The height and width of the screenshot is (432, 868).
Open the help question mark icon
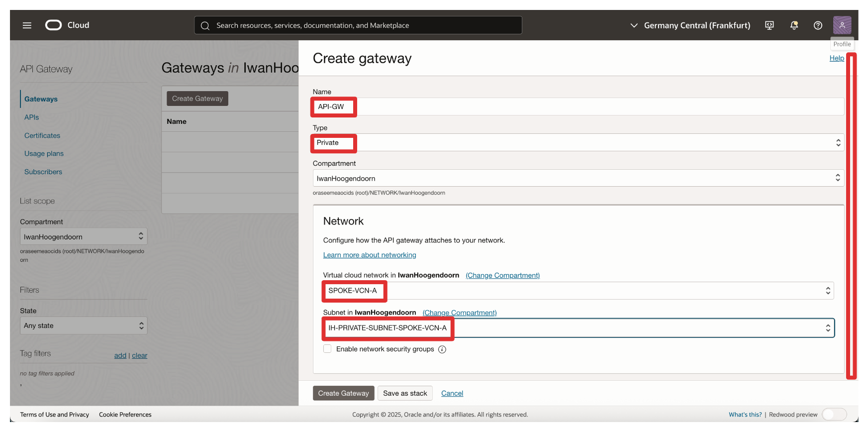(818, 25)
